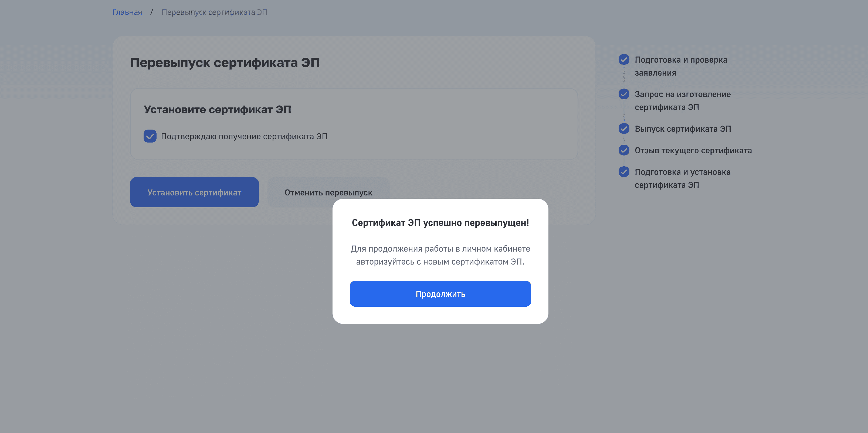This screenshot has width=868, height=433.
Task: Select the step text Запрос на изготовление сертификата ЭП
Action: point(683,100)
